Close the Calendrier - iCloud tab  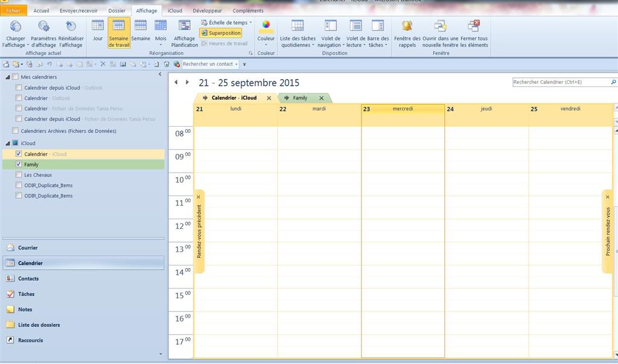(269, 98)
